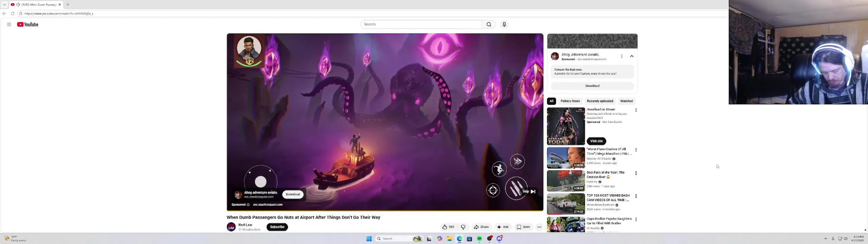
Task: Open File Explorer from the taskbar
Action: (449, 239)
